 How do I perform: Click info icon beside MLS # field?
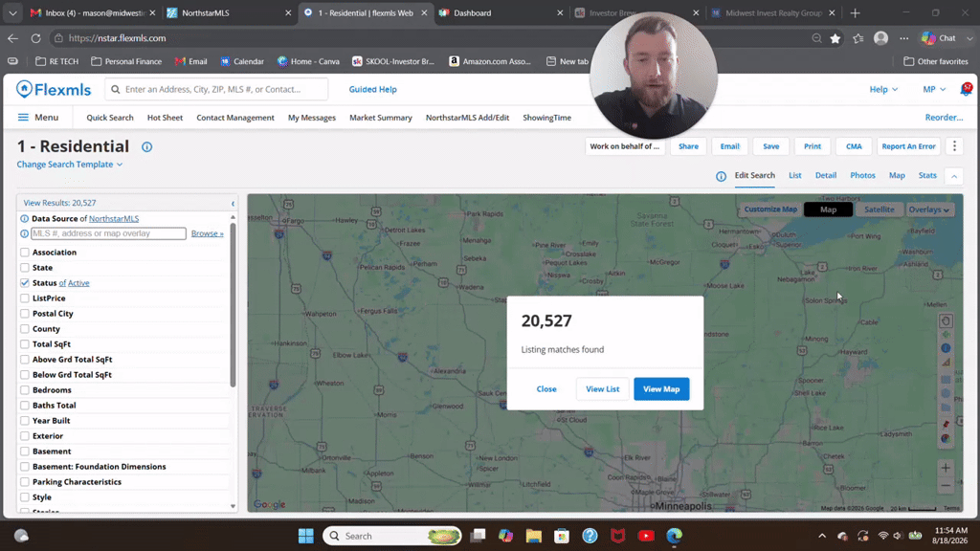[x=24, y=233]
